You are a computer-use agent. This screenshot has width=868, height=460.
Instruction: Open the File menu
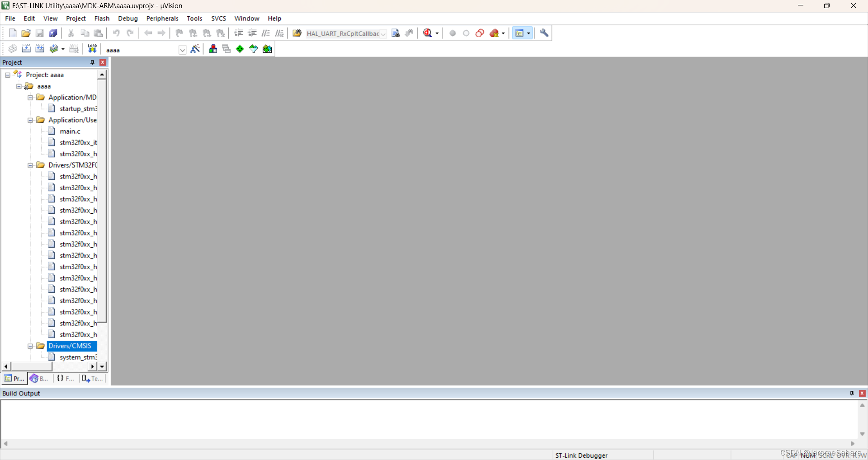pyautogui.click(x=10, y=19)
